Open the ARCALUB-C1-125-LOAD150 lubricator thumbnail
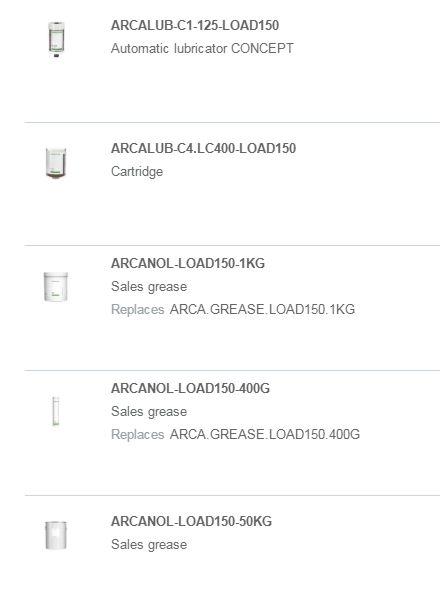Image resolution: width=440 pixels, height=599 pixels. (56, 39)
